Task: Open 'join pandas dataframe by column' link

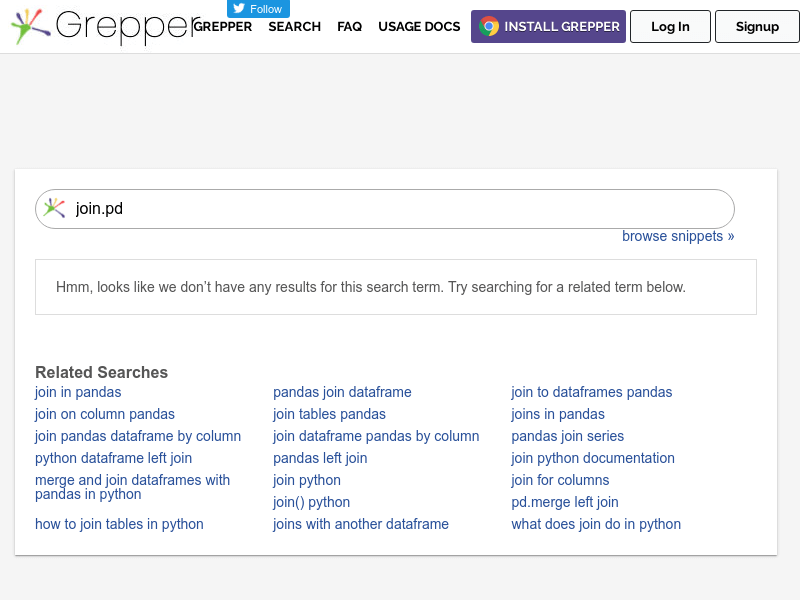Action: pyautogui.click(x=138, y=436)
